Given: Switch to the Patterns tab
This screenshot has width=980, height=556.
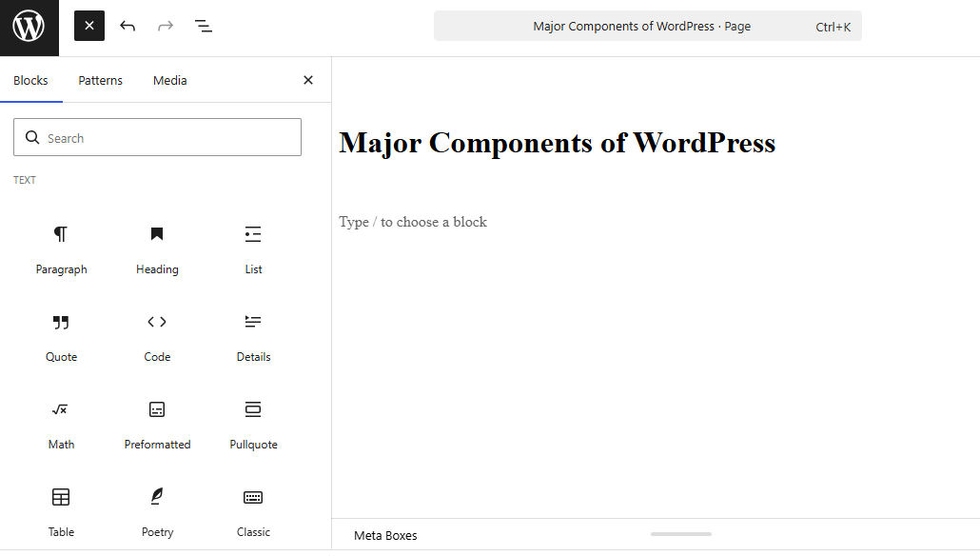Looking at the screenshot, I should click(x=101, y=80).
